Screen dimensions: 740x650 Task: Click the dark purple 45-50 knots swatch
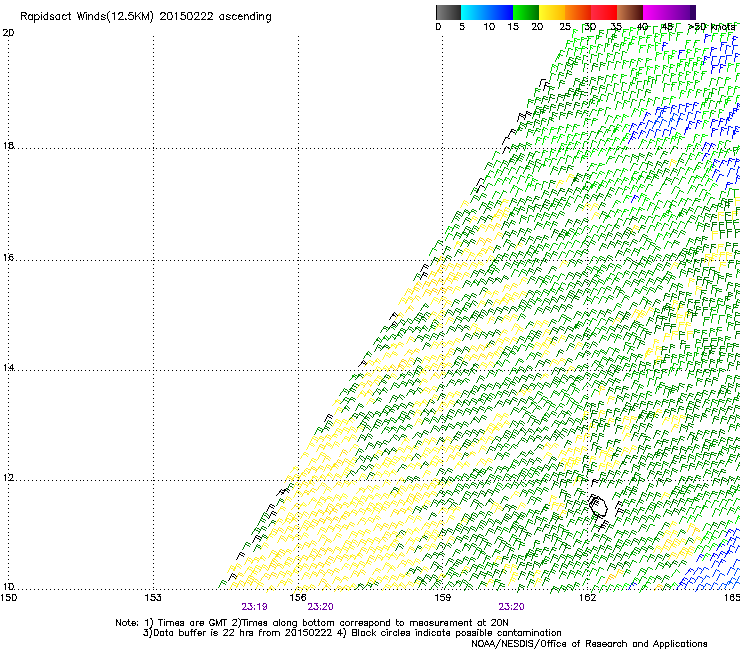[x=682, y=12]
